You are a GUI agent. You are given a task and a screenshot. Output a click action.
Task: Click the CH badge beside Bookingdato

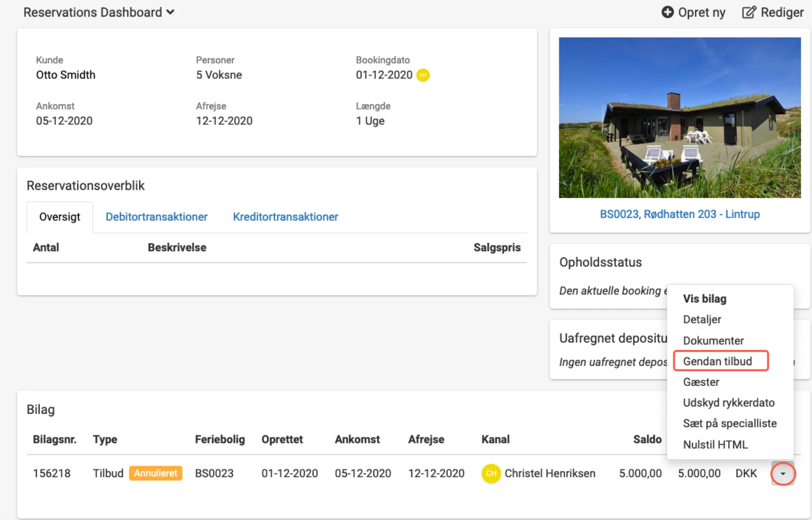click(x=423, y=75)
